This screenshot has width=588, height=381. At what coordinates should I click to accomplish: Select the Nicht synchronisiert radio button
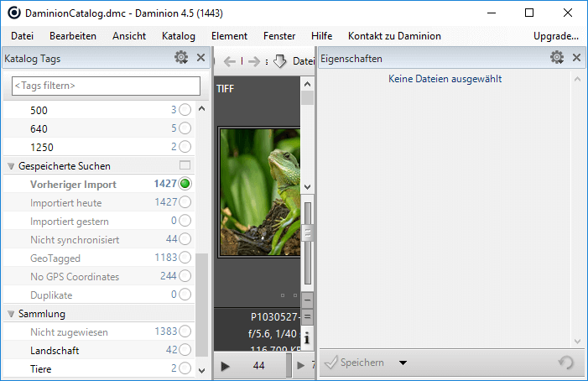[x=185, y=239]
